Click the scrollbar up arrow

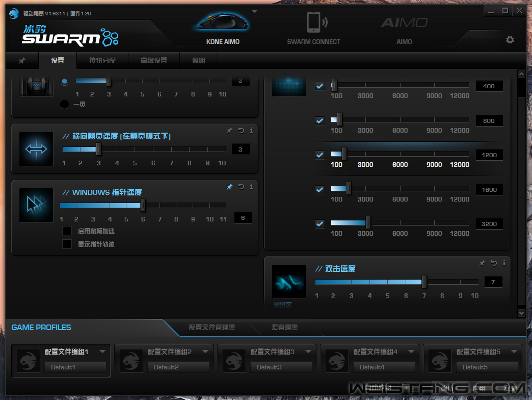[521, 74]
